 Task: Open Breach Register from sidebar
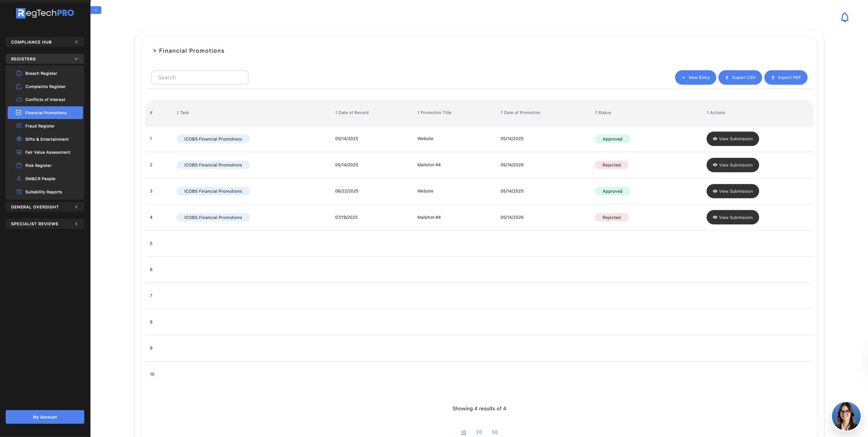click(x=41, y=74)
